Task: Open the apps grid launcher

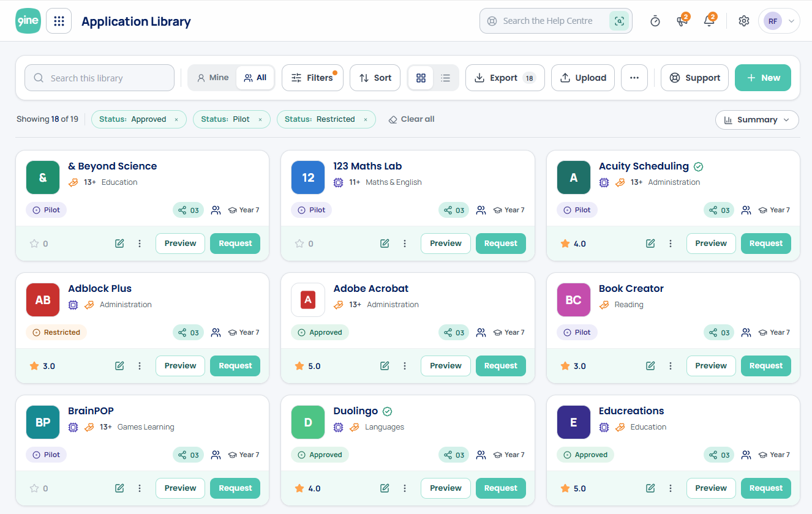Action: (x=59, y=21)
